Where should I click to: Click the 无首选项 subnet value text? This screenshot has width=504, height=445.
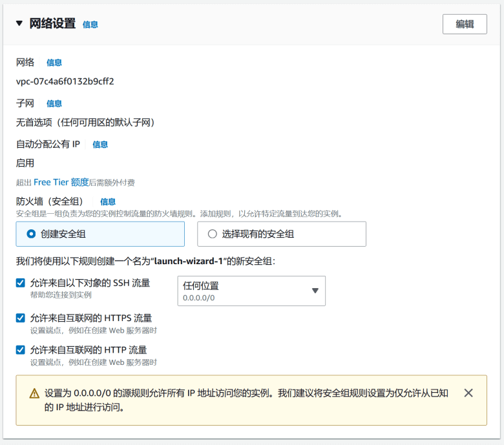pos(85,123)
